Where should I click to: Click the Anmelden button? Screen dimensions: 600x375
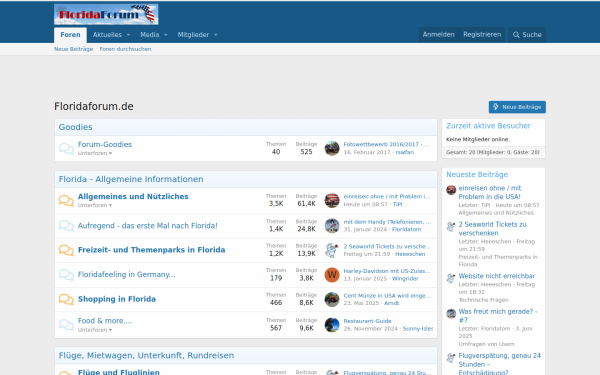(x=439, y=34)
